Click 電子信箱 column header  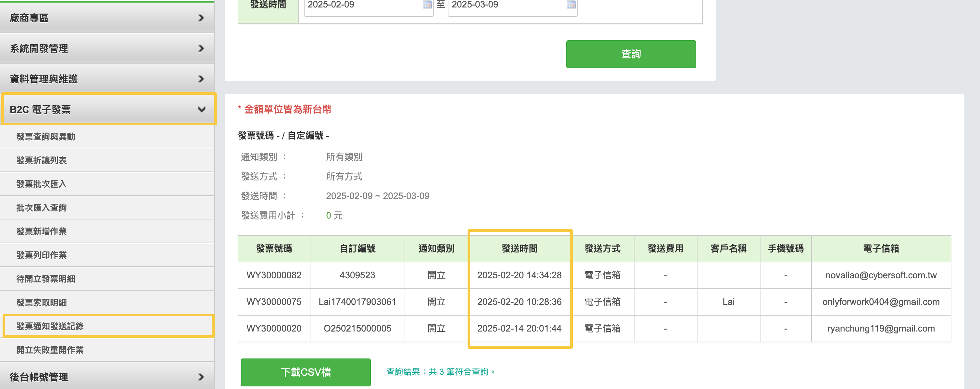tap(881, 249)
